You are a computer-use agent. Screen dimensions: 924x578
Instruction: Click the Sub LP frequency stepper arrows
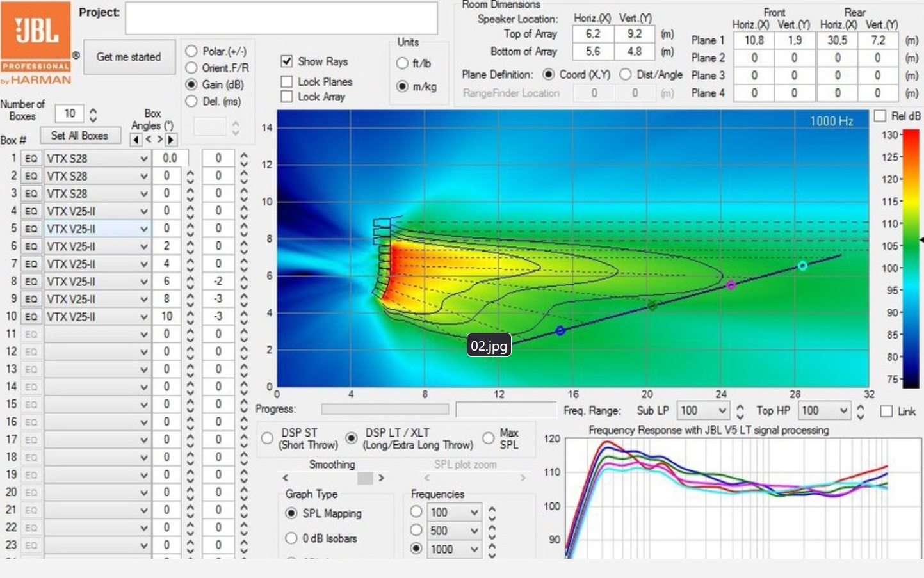click(x=740, y=411)
